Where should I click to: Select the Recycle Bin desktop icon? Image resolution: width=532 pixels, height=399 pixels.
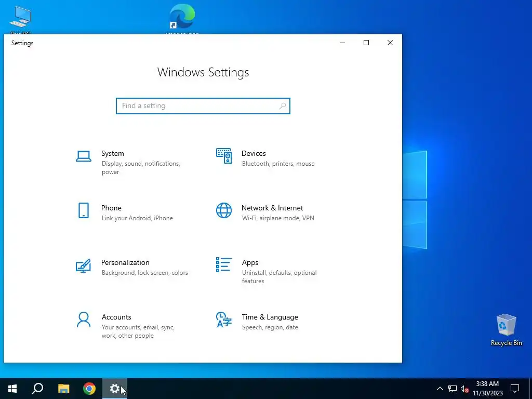coord(506,329)
